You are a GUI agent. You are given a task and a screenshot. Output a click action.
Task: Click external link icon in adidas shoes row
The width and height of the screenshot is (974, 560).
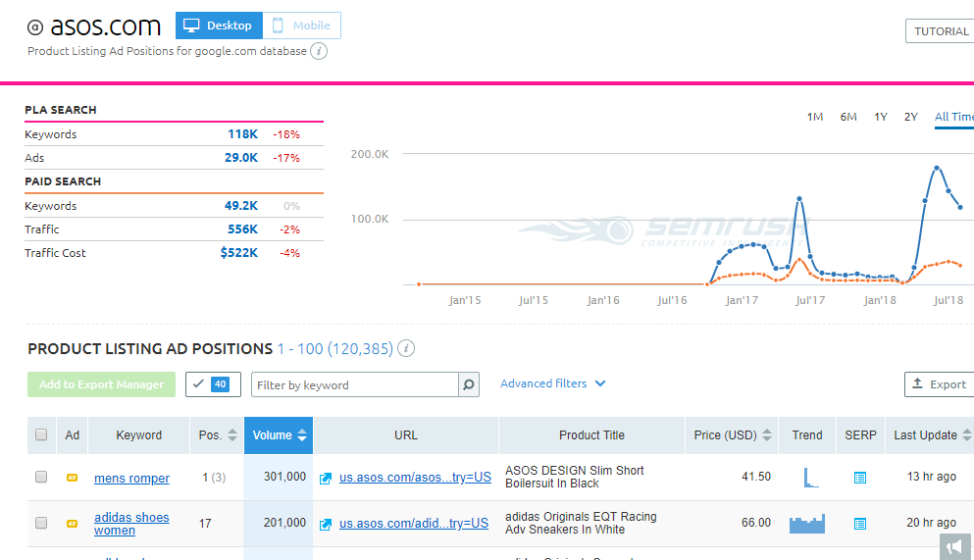click(326, 525)
